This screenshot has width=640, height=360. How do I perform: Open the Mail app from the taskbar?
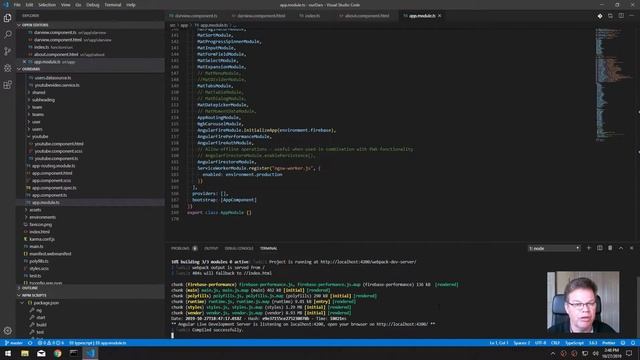pos(41,353)
